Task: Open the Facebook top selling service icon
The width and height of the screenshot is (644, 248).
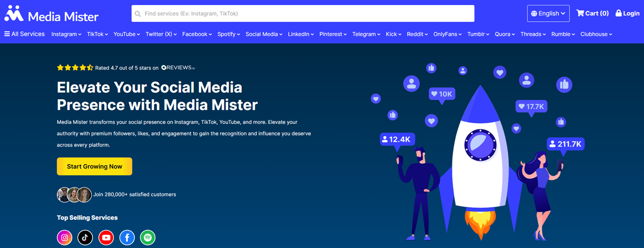Action: 127,237
